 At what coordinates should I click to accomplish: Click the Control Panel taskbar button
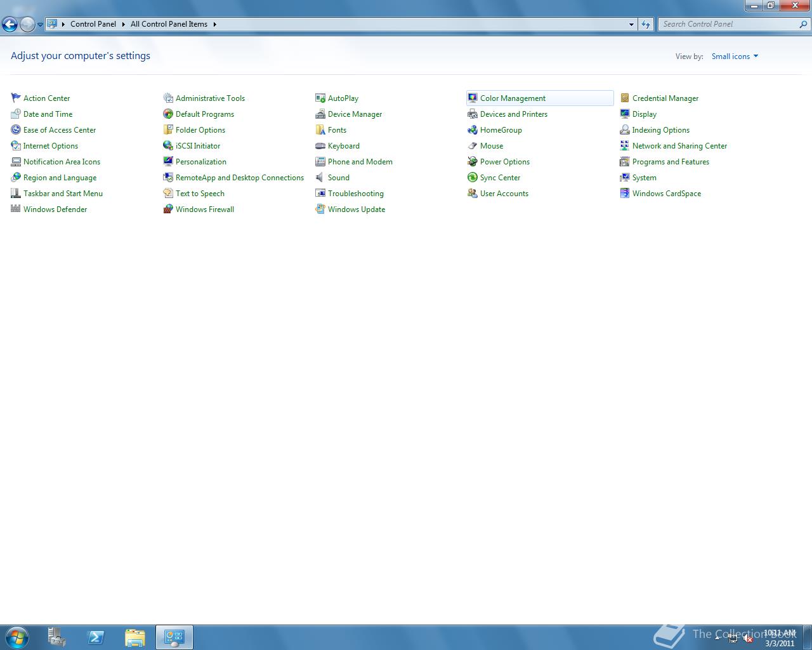point(174,637)
